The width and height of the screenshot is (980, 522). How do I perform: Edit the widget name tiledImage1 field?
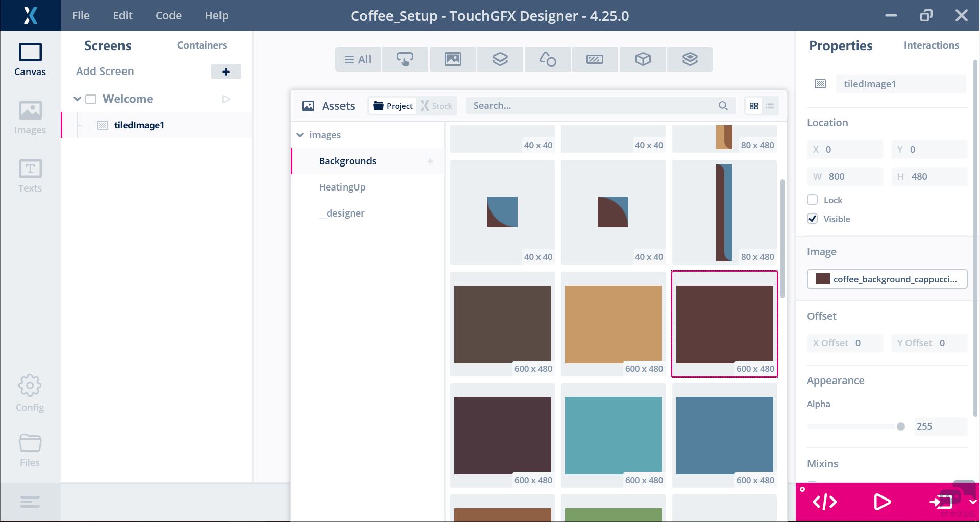(901, 84)
